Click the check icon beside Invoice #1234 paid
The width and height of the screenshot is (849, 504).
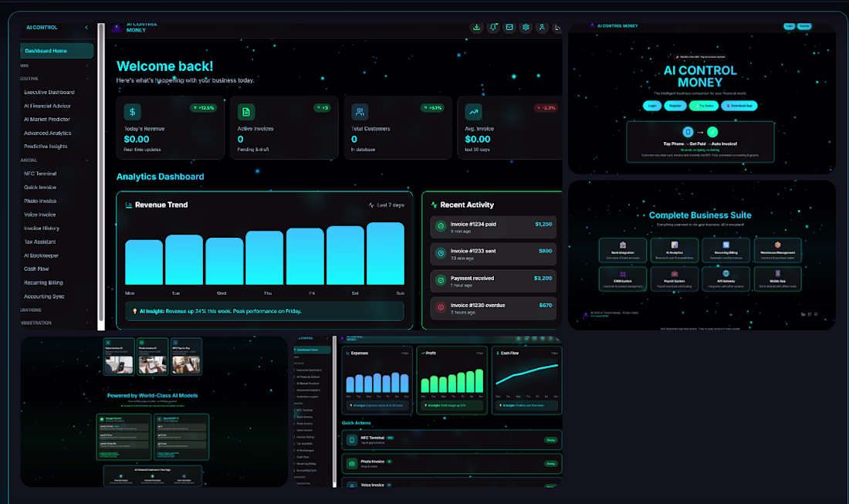(441, 226)
